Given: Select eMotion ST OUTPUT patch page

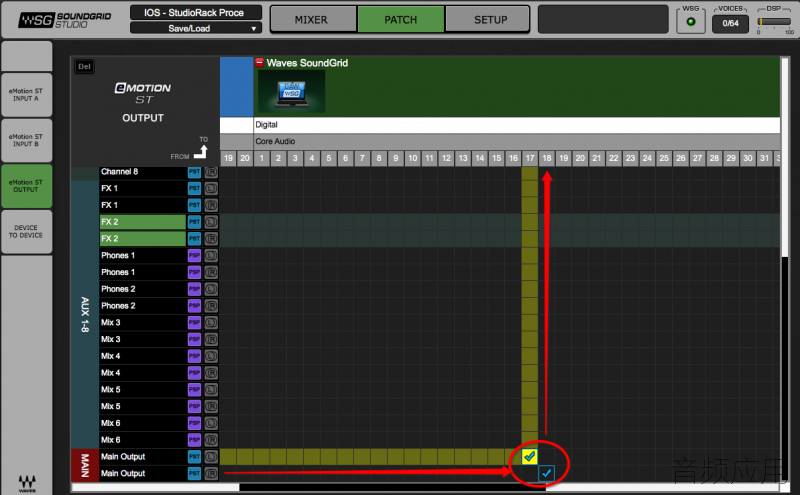Looking at the screenshot, I should click(26, 186).
